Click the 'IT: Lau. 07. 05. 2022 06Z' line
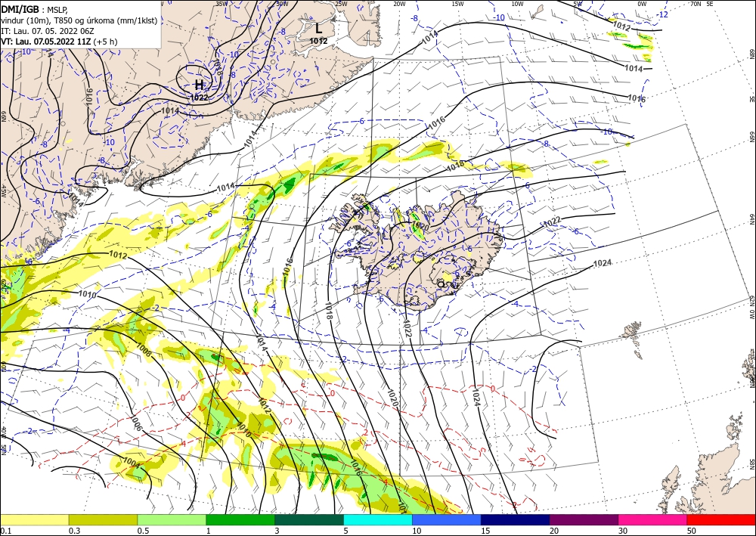 pyautogui.click(x=47, y=31)
